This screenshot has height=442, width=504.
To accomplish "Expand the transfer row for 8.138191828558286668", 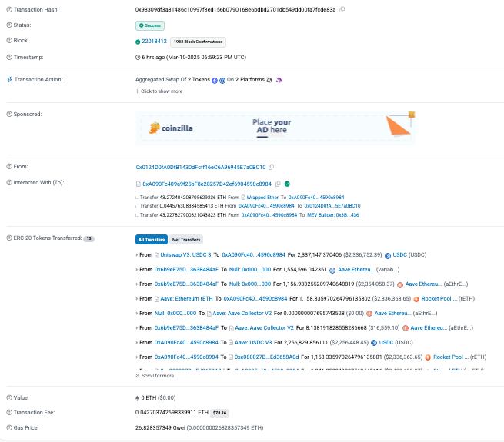I will pos(137,328).
